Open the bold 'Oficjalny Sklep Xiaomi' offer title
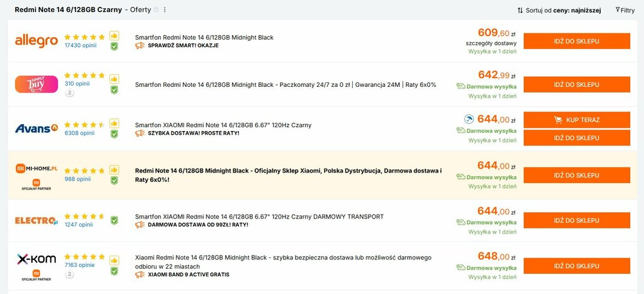Screen dimensions: 644x294 (x=288, y=175)
